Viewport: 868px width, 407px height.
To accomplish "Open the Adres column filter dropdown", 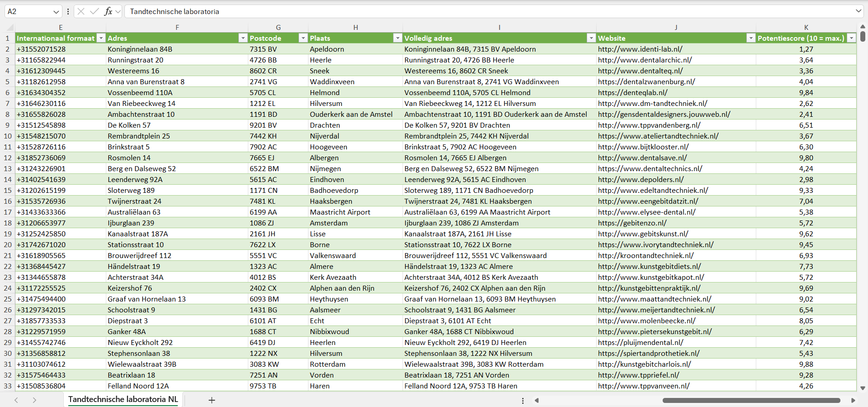I will coord(243,38).
